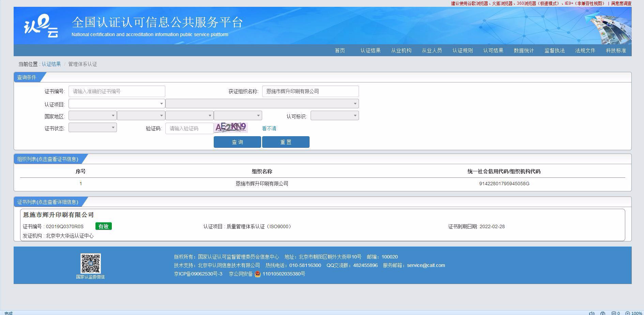Open the 认证项目 category dropdown
The height and width of the screenshot is (315, 644).
[117, 104]
